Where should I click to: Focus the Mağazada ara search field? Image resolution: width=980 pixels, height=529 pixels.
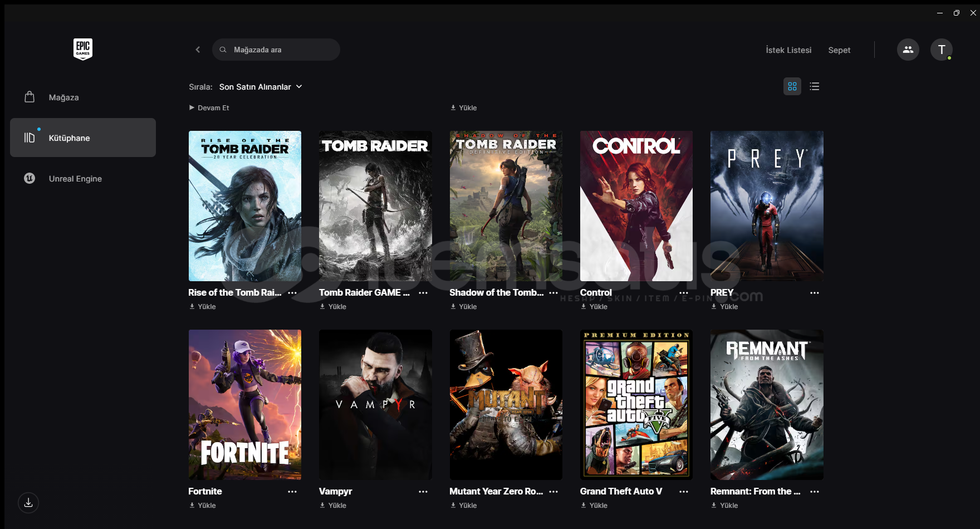point(276,50)
